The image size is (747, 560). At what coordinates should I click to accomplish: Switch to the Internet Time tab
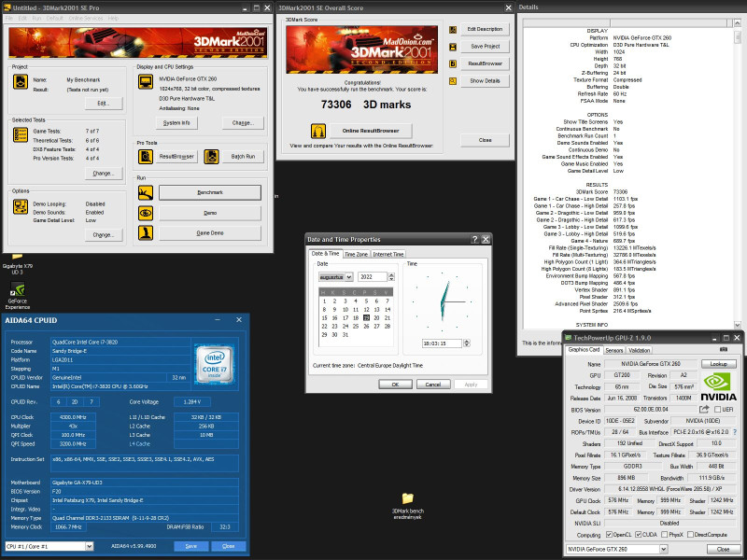tap(388, 254)
